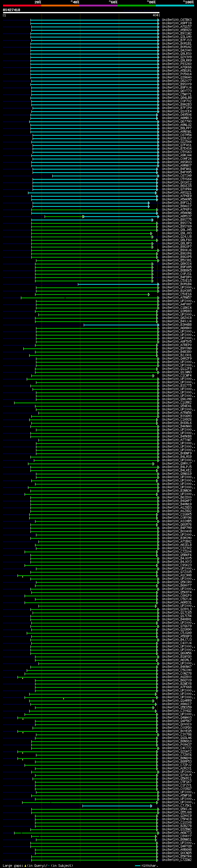Click hit label UniRef100_B7FJS3

pyautogui.click(x=177, y=40)
